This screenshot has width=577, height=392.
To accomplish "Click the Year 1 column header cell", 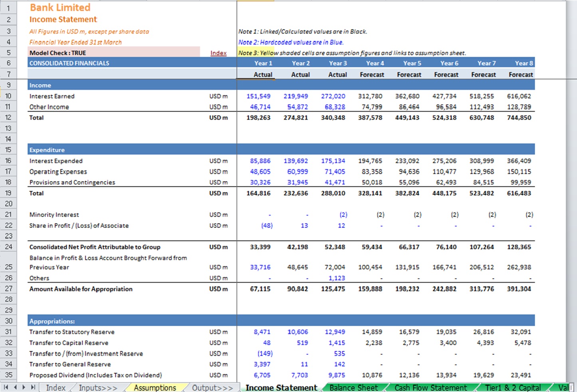I will pyautogui.click(x=263, y=63).
